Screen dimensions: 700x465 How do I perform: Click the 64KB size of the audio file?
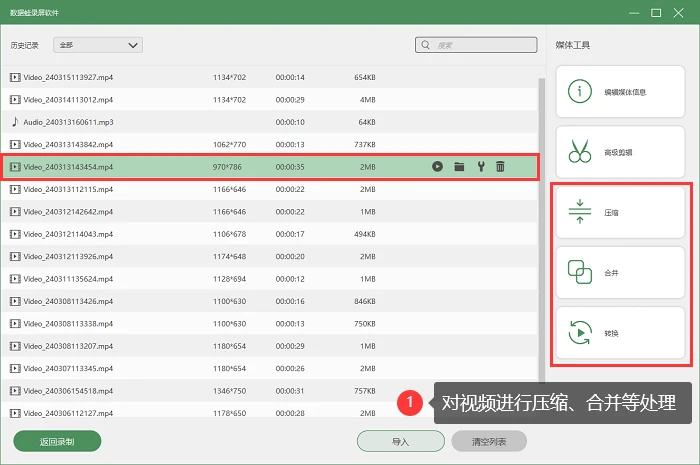tap(367, 122)
